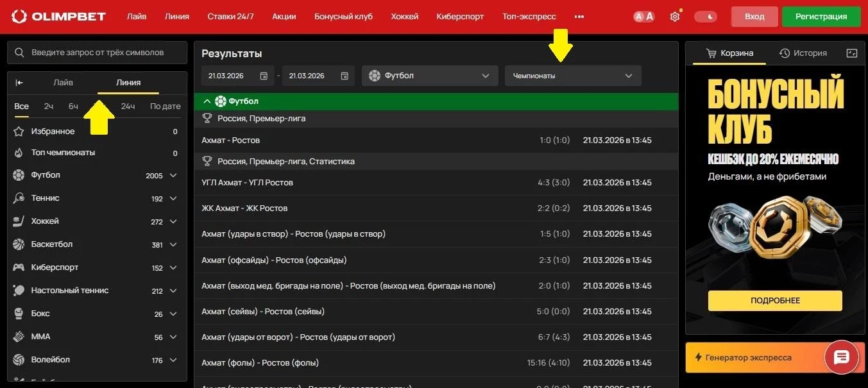Click the search magnifier icon in sidebar
Screen dimensions: 868x388
(19, 52)
